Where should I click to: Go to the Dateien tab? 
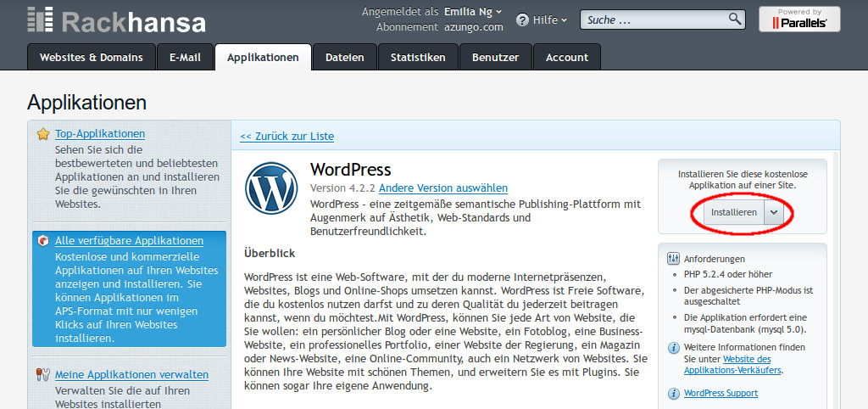coord(345,57)
